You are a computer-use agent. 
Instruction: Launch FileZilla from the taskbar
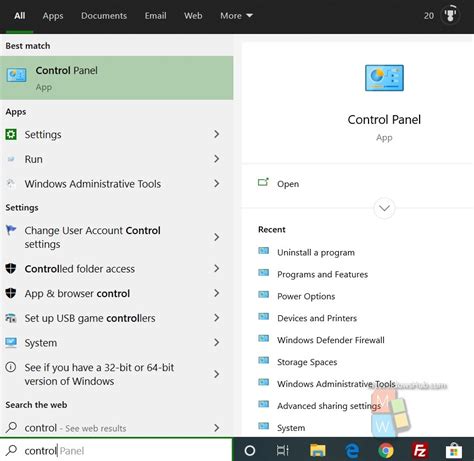[420, 451]
